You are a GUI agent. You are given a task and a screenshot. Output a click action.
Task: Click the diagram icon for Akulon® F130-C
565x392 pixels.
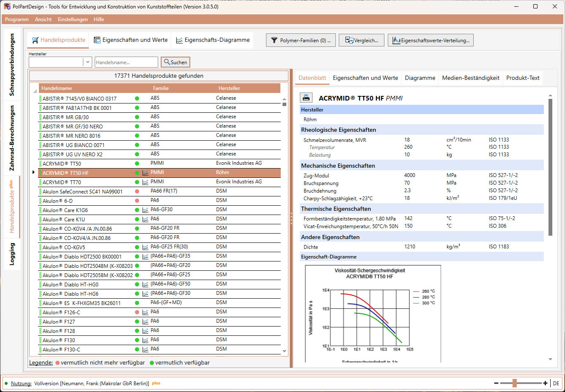coord(145,349)
